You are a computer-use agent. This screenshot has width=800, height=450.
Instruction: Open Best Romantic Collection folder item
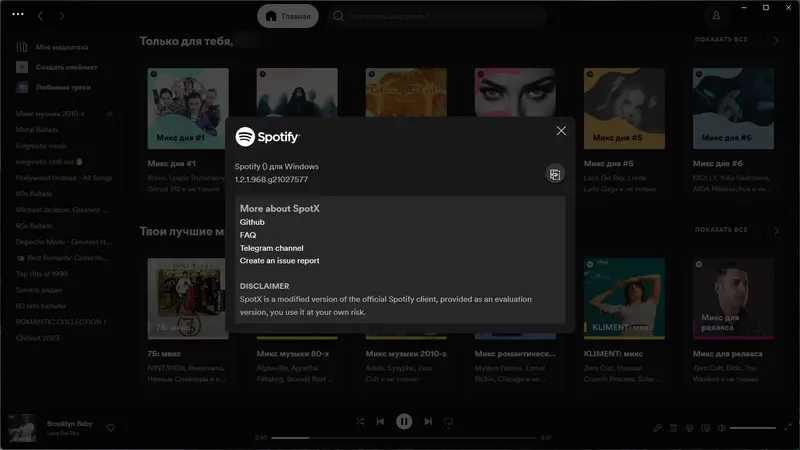(63, 258)
